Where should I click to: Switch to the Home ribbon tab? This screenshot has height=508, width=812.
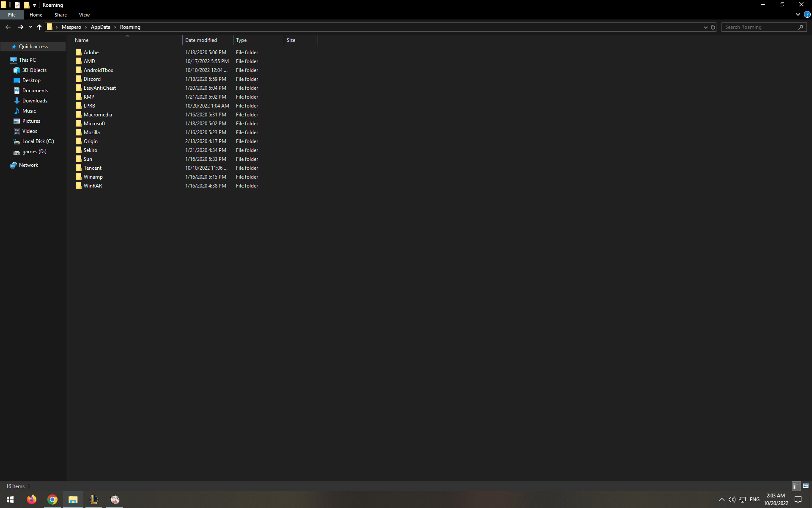[36, 15]
